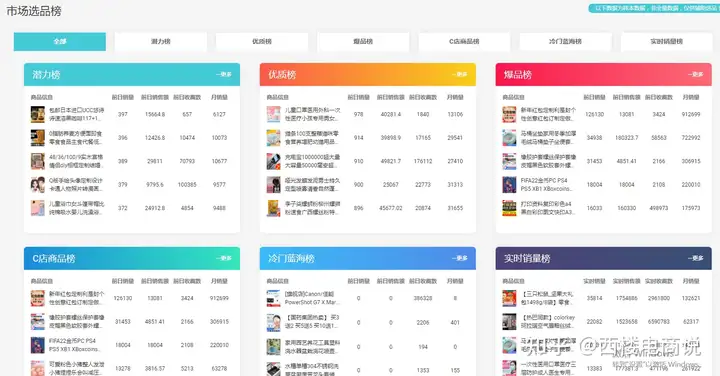
Task: Click the value 40281.4 in 优质榜
Action: [391, 114]
